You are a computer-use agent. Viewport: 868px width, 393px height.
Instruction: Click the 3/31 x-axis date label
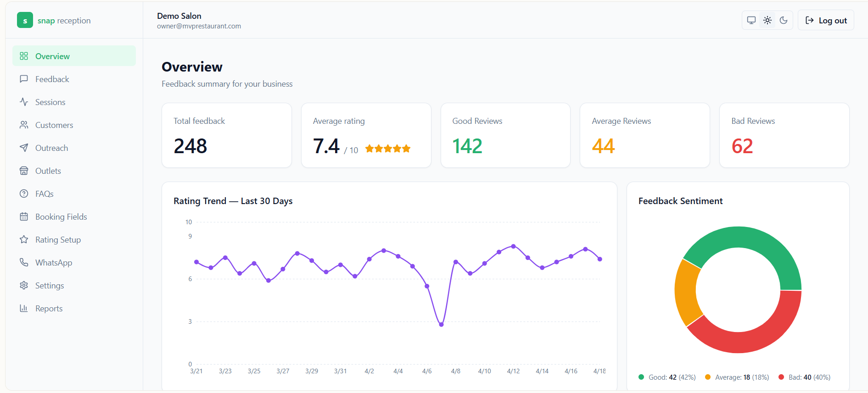pos(340,371)
